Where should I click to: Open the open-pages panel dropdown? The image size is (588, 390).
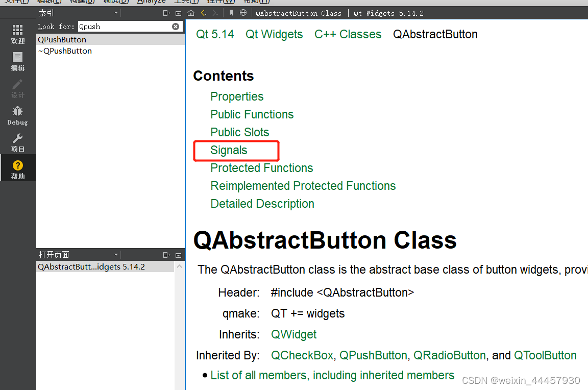(116, 255)
